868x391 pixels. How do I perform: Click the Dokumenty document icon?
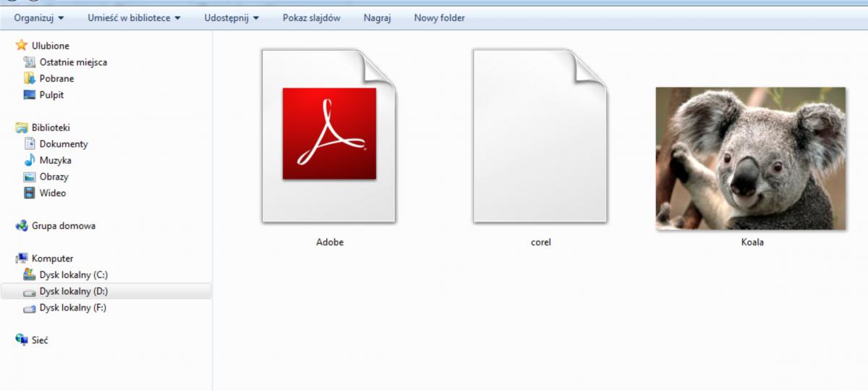click(30, 144)
